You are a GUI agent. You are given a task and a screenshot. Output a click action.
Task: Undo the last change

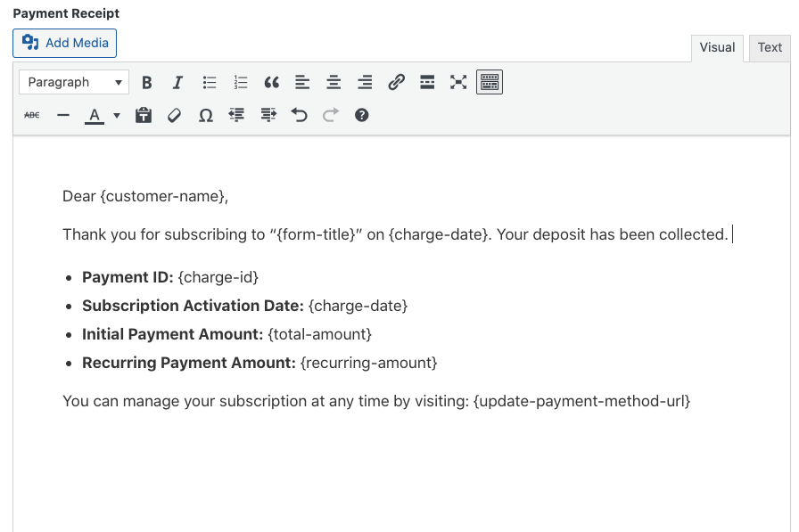300,115
